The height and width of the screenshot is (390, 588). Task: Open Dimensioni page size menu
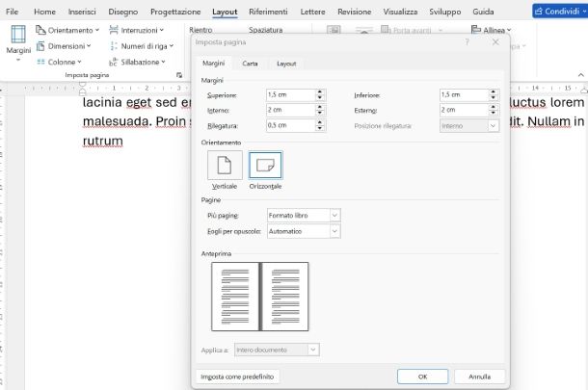coord(66,45)
